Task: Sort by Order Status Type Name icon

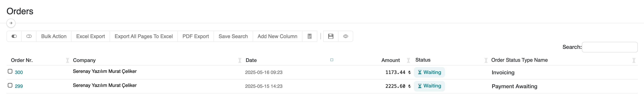Action: pos(633,60)
